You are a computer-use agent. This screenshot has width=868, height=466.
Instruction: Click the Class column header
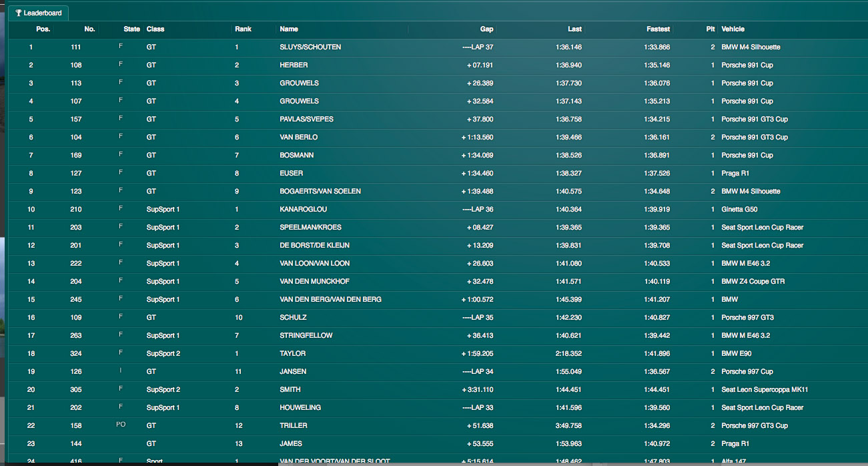point(155,29)
